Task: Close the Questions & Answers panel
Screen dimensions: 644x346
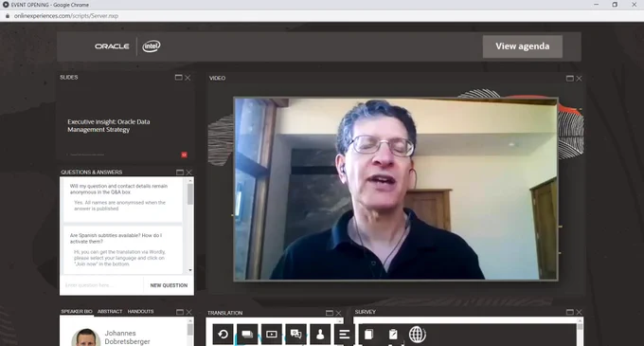Action: [188, 173]
